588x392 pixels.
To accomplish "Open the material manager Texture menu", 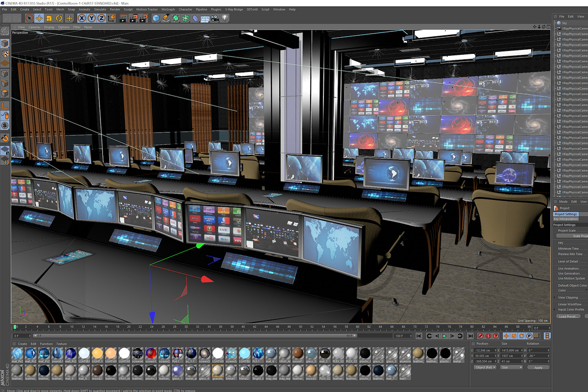I will [x=61, y=343].
